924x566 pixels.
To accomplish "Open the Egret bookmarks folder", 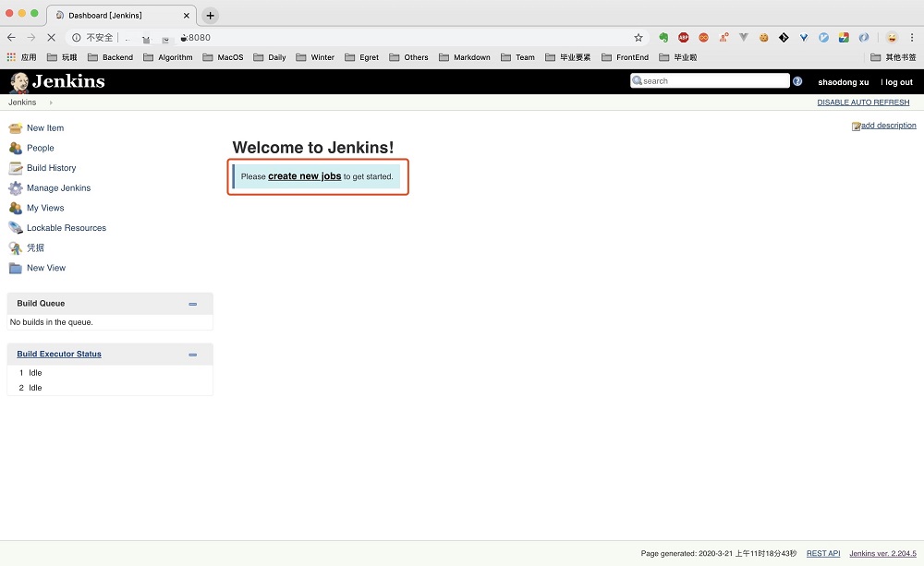I will coord(362,57).
